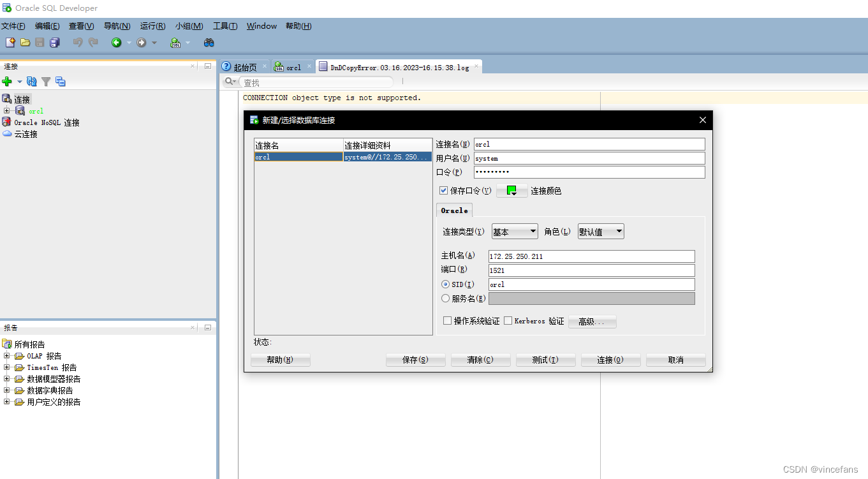Click the 云连接 cloud tree item
This screenshot has height=479, width=868.
(x=26, y=134)
